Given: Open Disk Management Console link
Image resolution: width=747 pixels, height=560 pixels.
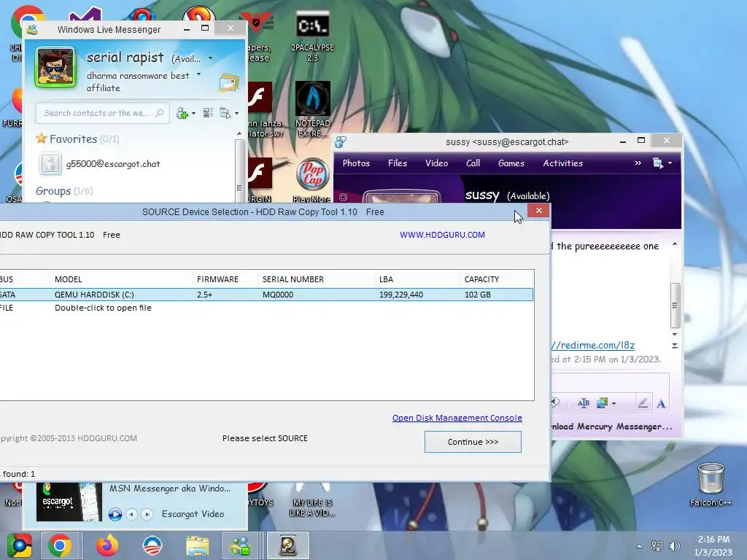Looking at the screenshot, I should [x=457, y=418].
